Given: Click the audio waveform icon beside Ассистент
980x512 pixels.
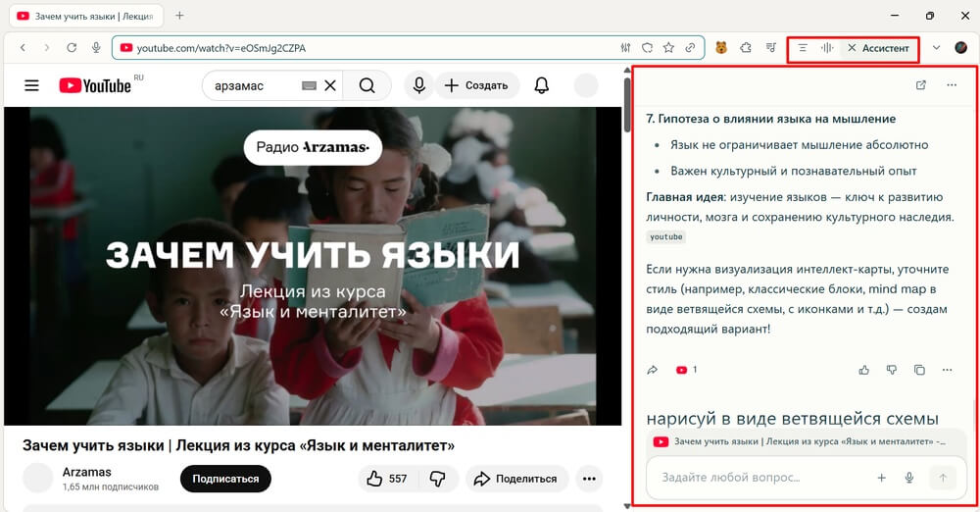Looking at the screenshot, I should [x=827, y=48].
